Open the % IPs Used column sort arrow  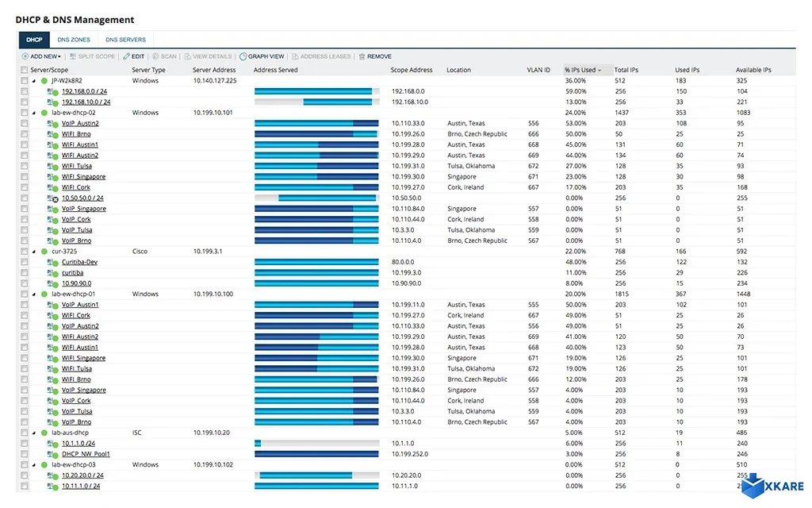599,71
